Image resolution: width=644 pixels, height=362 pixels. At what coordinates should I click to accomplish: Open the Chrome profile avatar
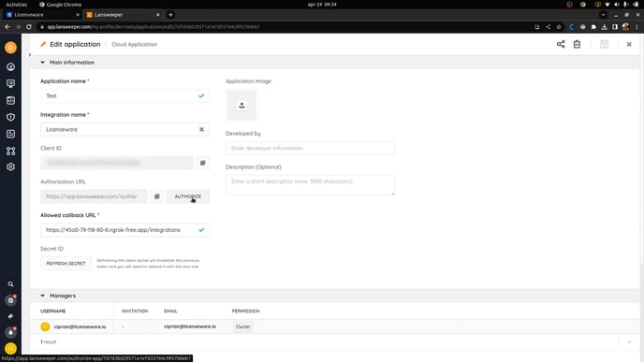tap(625, 27)
